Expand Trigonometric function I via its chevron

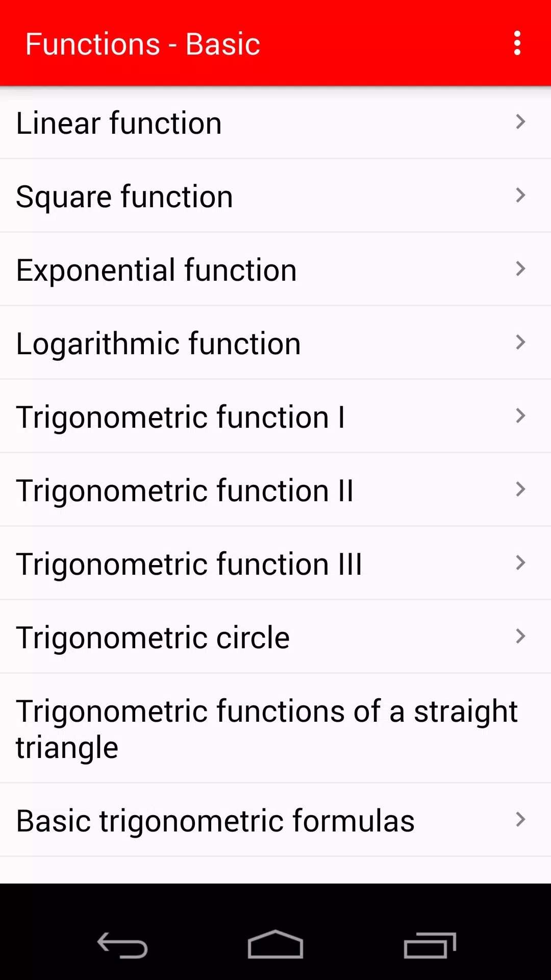click(520, 416)
